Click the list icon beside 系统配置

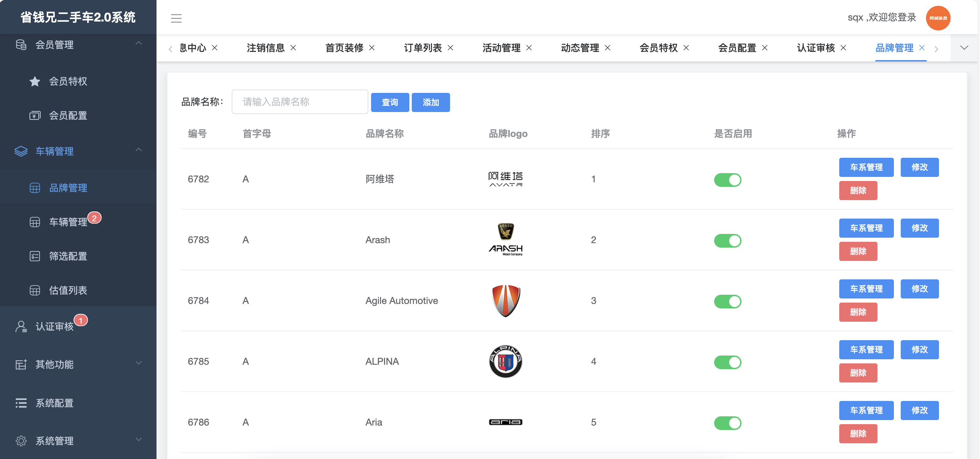coord(21,403)
